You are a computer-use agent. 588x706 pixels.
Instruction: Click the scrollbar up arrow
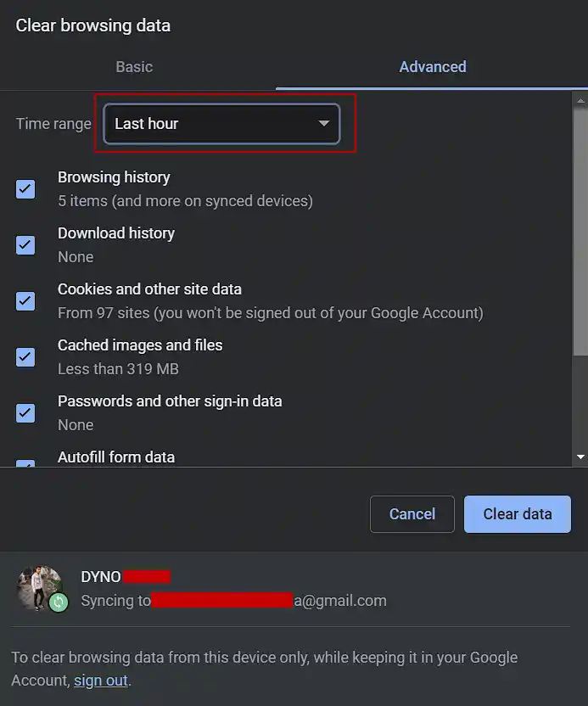[580, 100]
